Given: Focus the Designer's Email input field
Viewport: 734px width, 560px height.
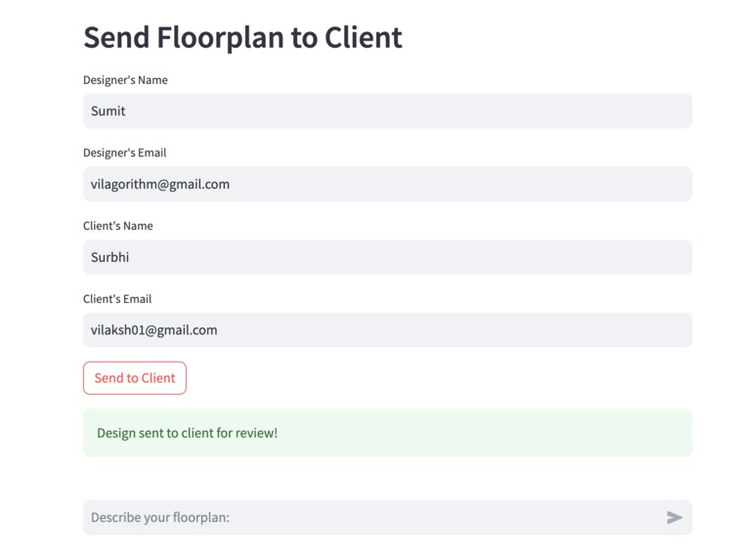Looking at the screenshot, I should pyautogui.click(x=387, y=185).
